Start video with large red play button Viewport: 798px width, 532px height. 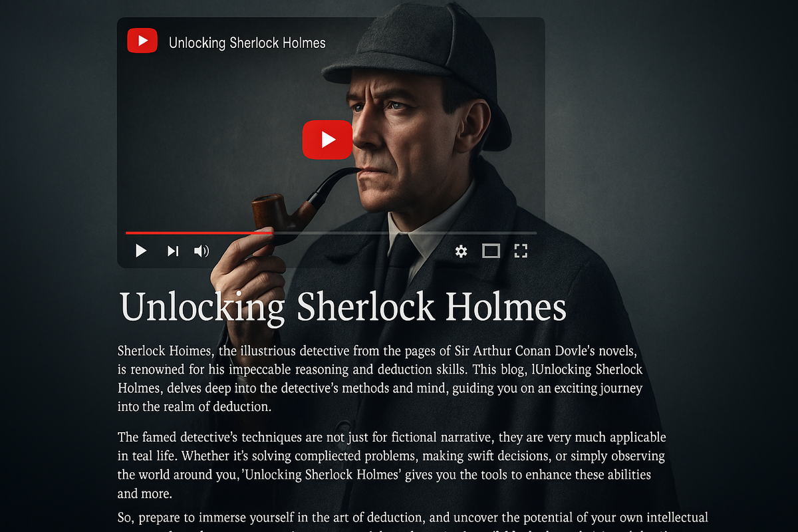click(x=327, y=140)
